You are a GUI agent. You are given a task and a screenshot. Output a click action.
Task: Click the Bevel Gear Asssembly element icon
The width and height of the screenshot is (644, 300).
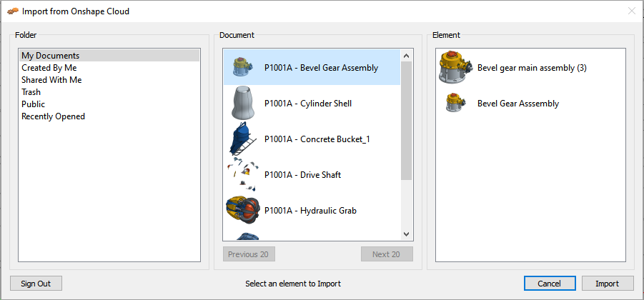point(452,104)
